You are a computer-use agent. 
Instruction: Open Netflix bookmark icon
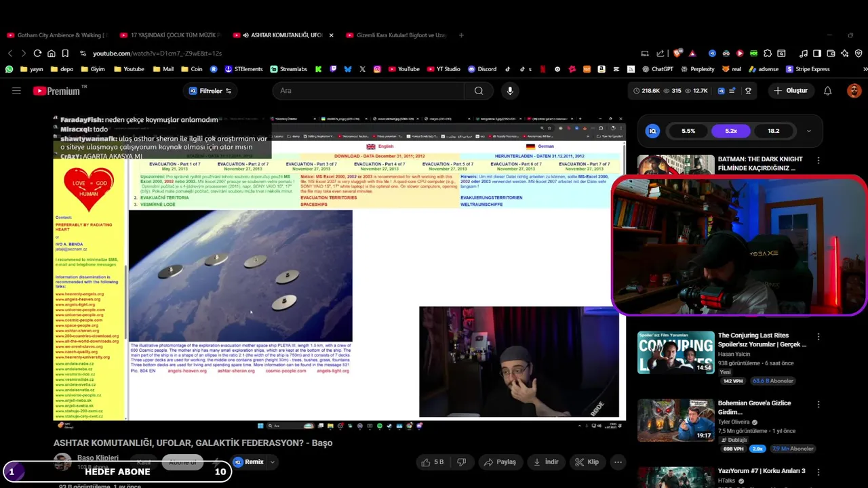[x=543, y=68]
